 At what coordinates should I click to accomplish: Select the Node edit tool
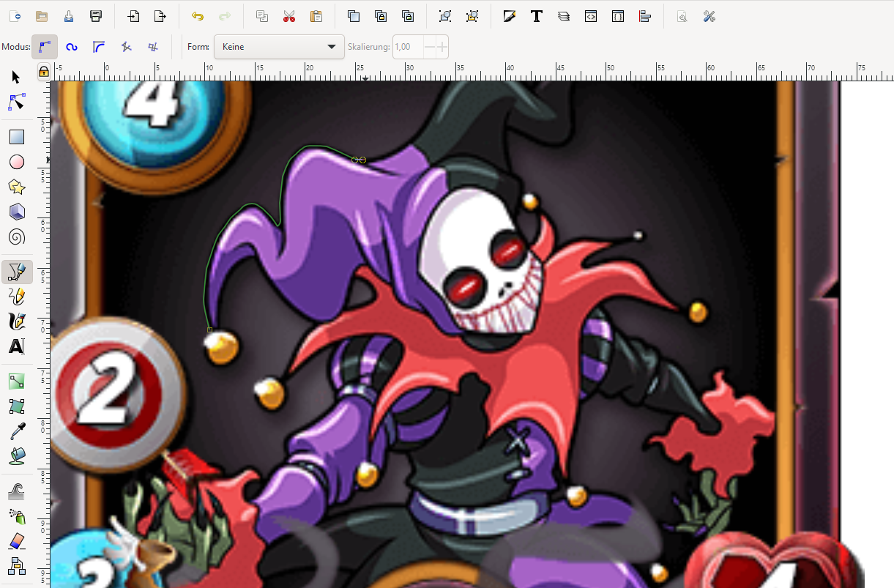(17, 102)
